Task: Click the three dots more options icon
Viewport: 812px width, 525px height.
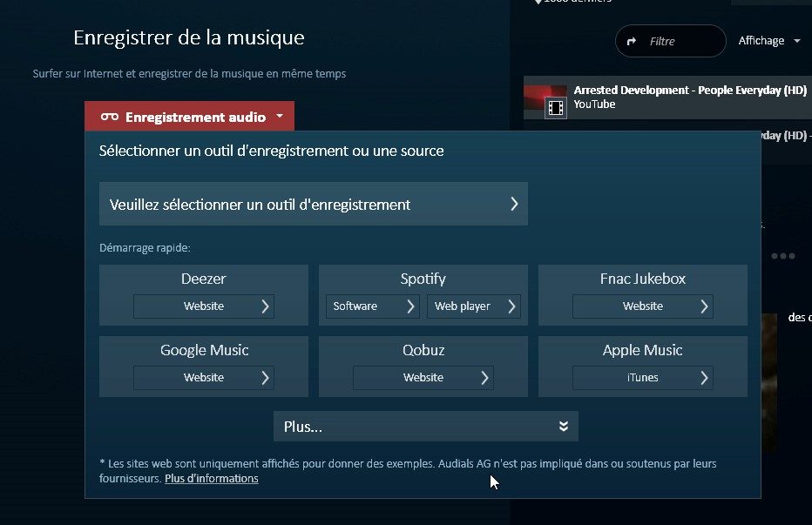Action: tap(782, 256)
